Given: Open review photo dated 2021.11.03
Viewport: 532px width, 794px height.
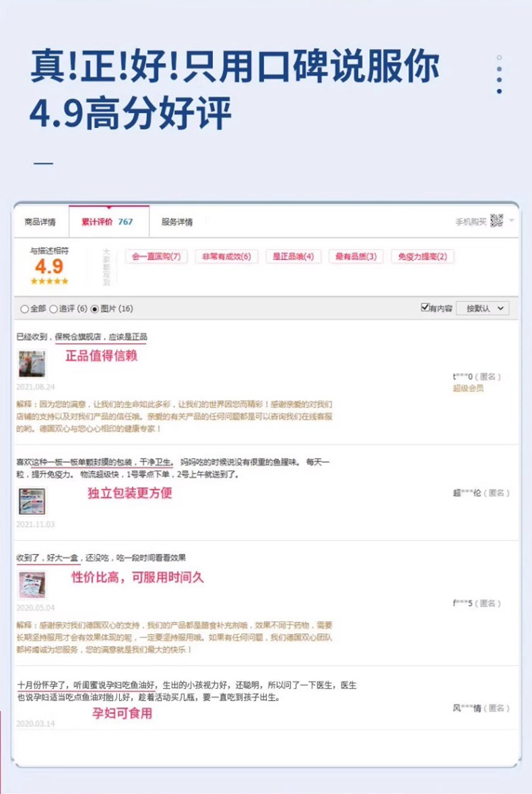Looking at the screenshot, I should (x=32, y=501).
